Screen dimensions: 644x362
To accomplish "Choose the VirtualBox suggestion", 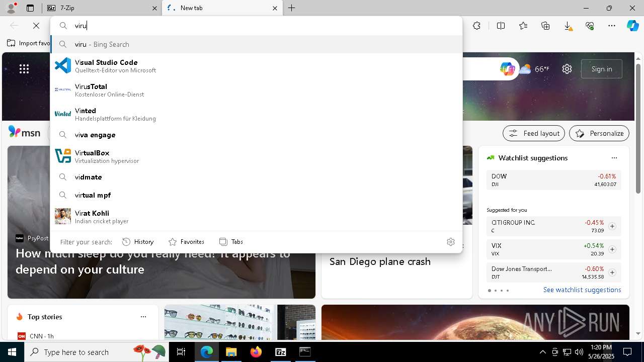I will tap(256, 156).
